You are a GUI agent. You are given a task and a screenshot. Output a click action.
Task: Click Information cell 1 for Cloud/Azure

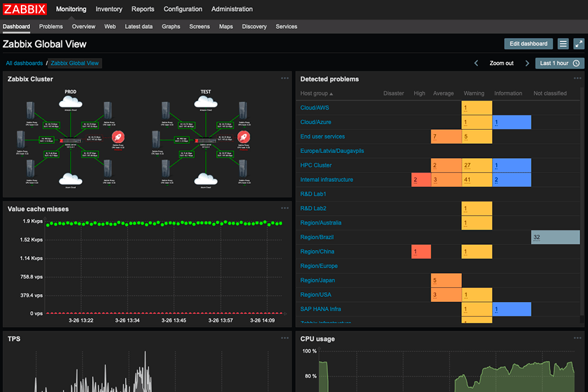511,122
